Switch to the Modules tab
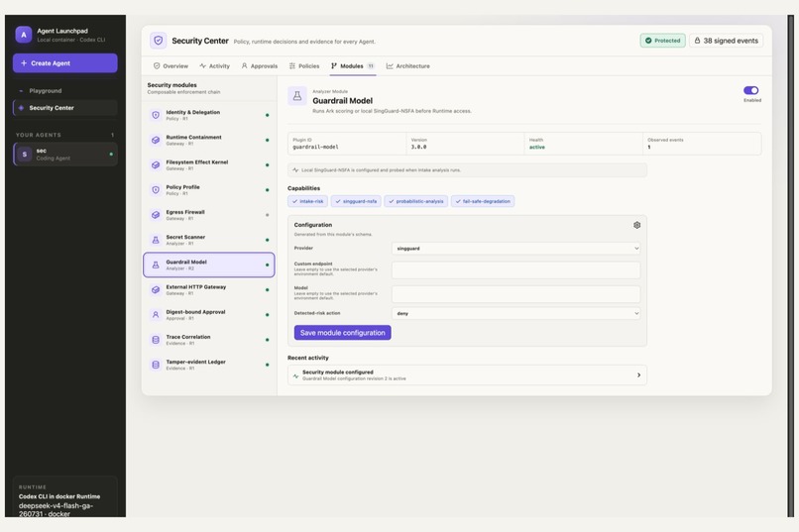The image size is (799, 532). 353,66
